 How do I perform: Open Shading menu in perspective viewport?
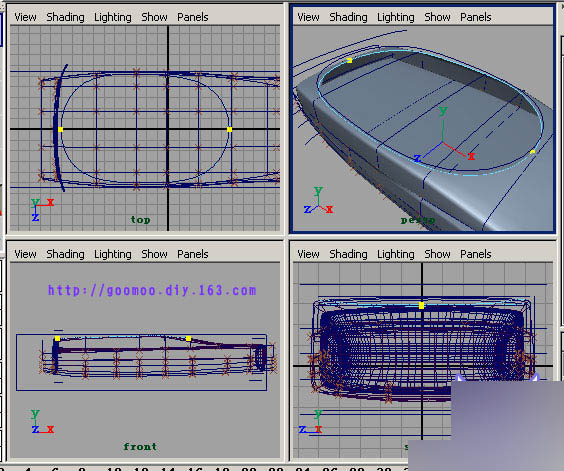(x=349, y=17)
